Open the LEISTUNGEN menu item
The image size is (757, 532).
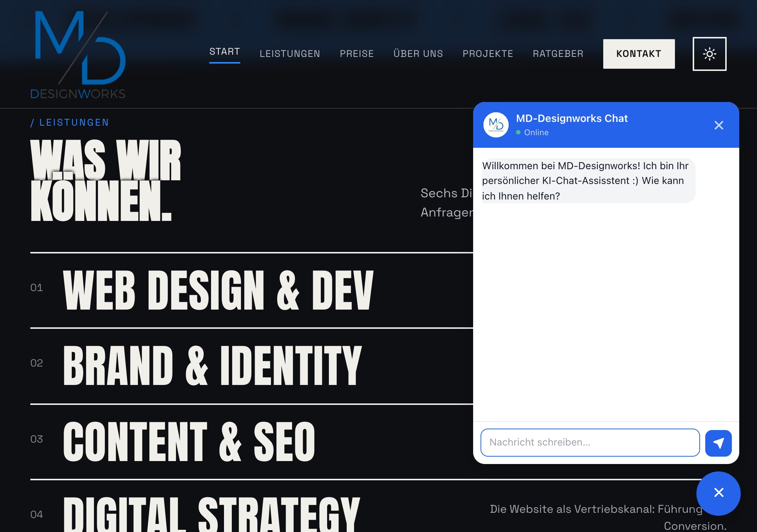tap(290, 54)
